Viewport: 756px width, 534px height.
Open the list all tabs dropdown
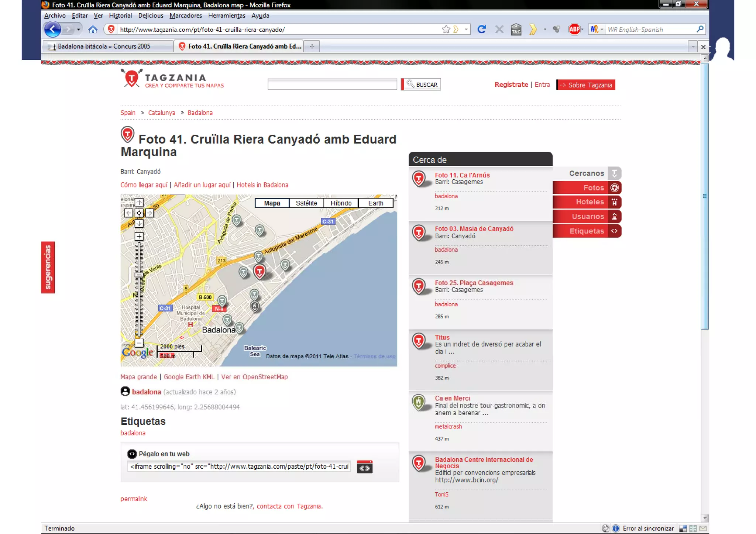[x=693, y=46]
